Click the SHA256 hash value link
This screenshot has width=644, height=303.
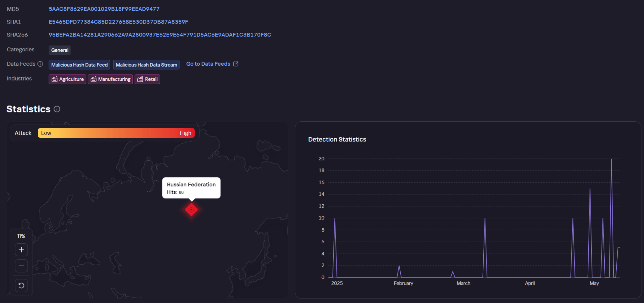click(x=160, y=35)
